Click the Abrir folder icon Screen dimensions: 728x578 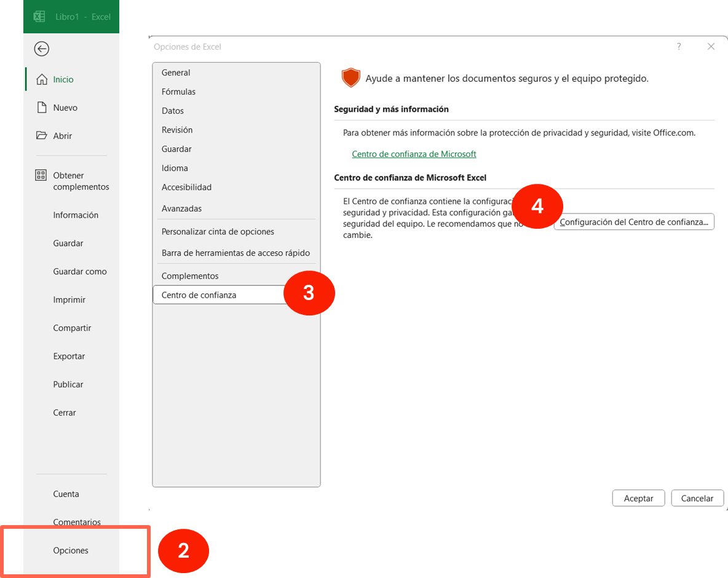click(42, 135)
